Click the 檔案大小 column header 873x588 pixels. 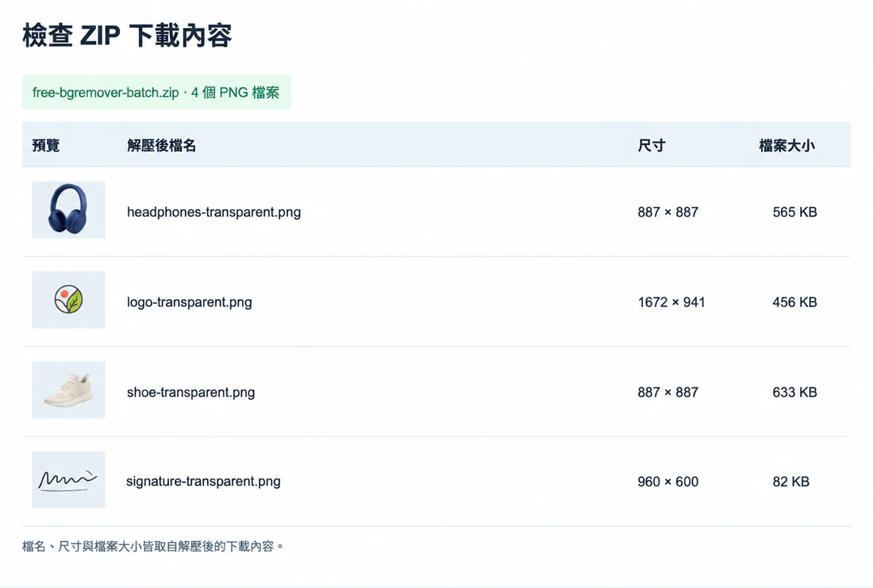click(786, 146)
